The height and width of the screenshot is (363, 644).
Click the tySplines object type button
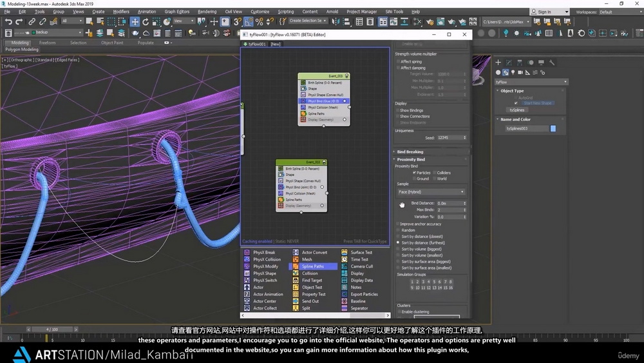coord(517,110)
